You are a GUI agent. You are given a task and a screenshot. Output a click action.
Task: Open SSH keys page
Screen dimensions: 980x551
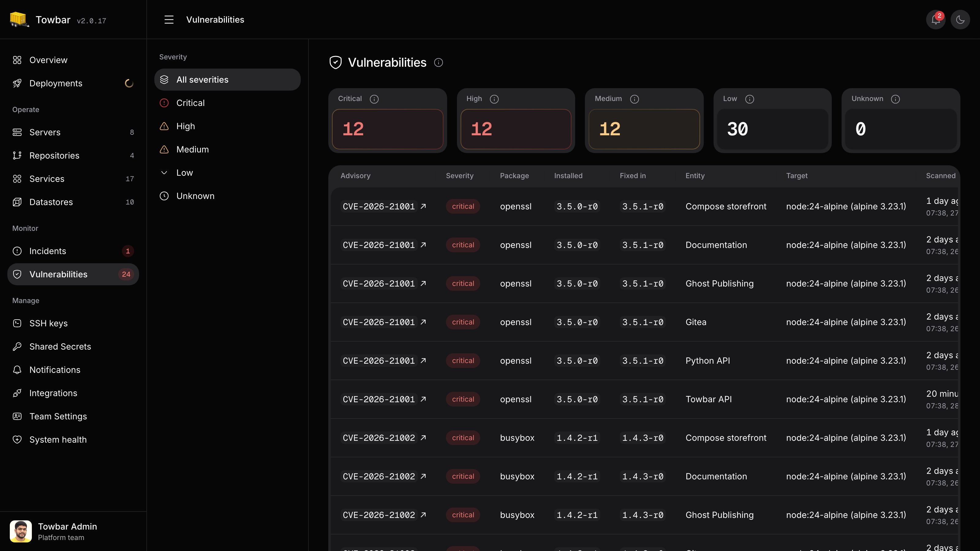click(x=73, y=323)
